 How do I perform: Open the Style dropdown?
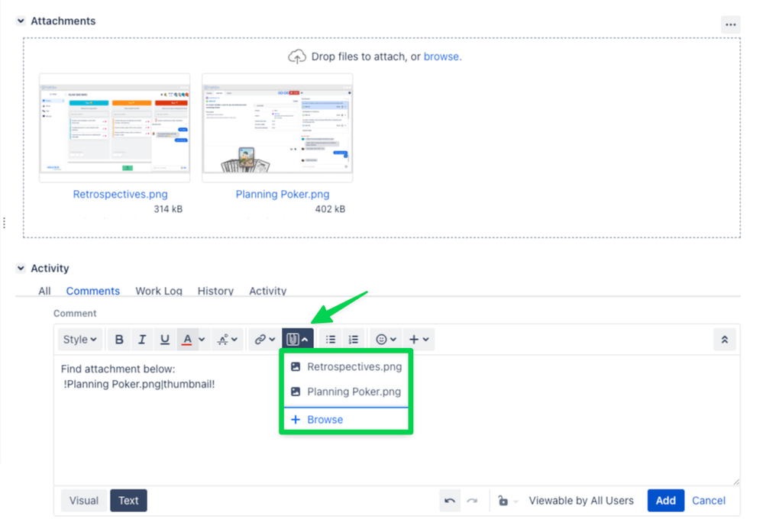[x=79, y=340]
